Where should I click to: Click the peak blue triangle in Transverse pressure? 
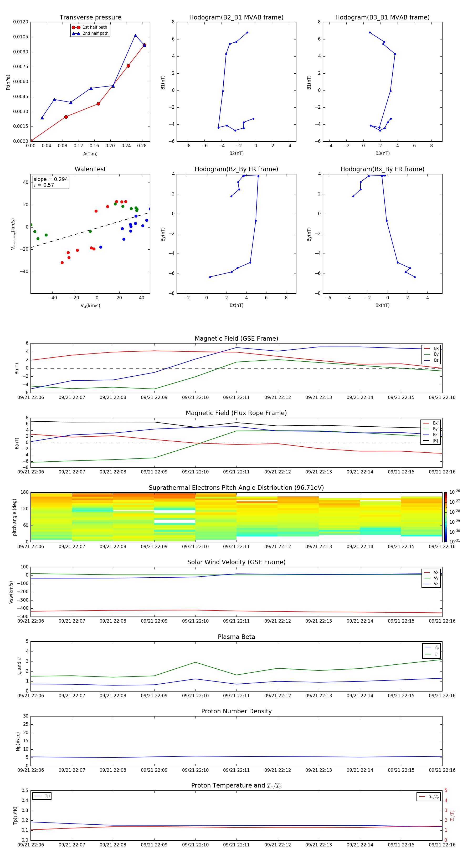click(x=135, y=36)
